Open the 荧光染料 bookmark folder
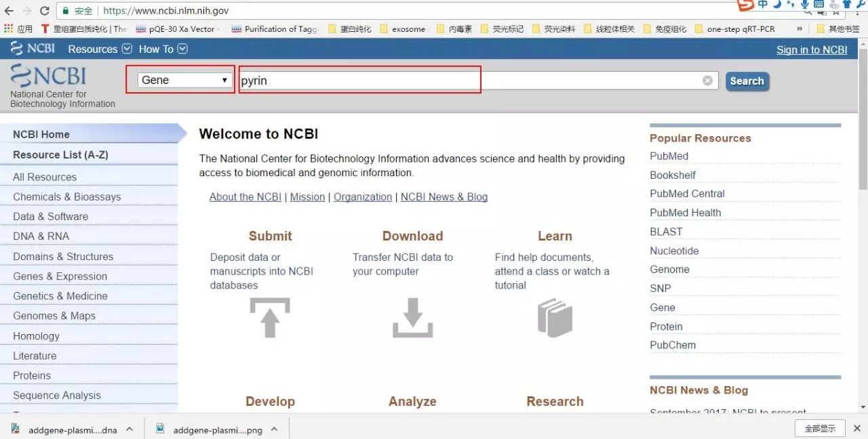This screenshot has width=868, height=439. (x=554, y=29)
